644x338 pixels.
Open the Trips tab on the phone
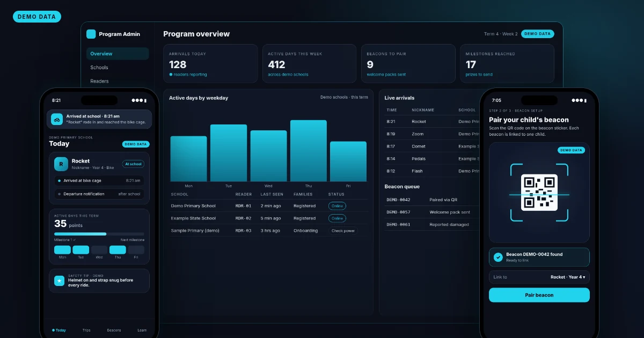click(x=86, y=330)
